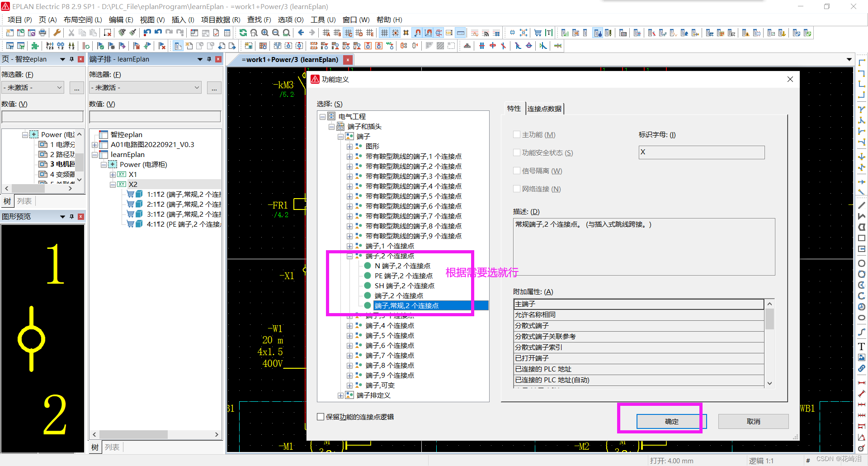Screen dimensions: 868x466
Task: Select the Text tool in right sidebar
Action: tap(862, 347)
